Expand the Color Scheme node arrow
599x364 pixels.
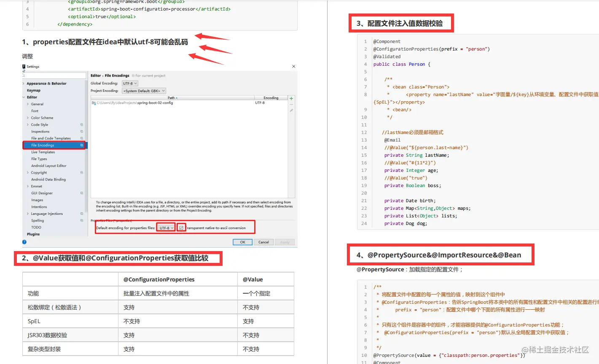[x=28, y=118]
